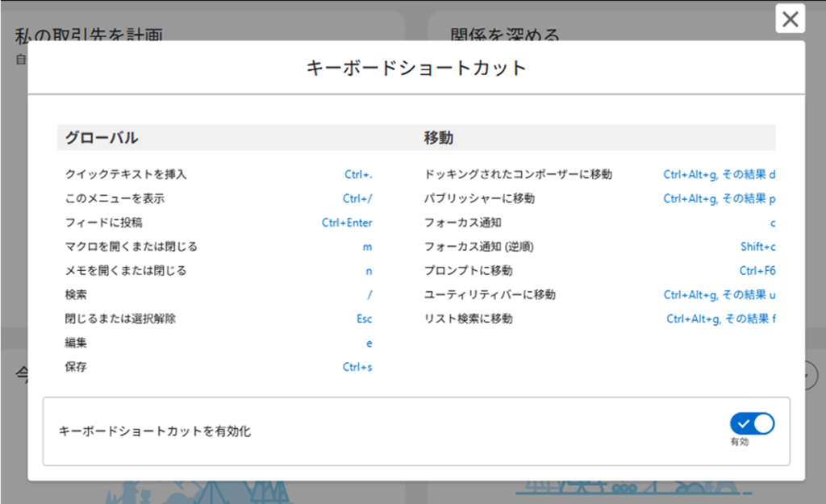Viewport: 826px width, 504px height.
Task: Click the Ctrl+/ shortcut for このメニューを表示
Action: pyautogui.click(x=357, y=198)
